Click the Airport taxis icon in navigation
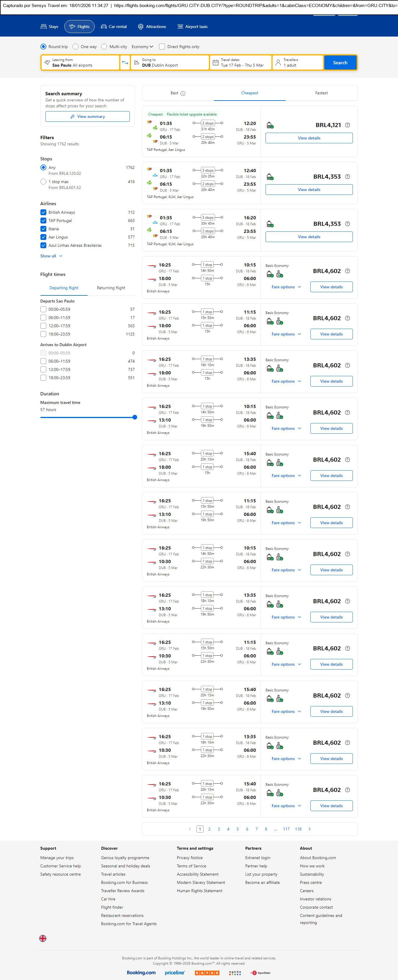The height and width of the screenshot is (980, 398). tap(180, 27)
